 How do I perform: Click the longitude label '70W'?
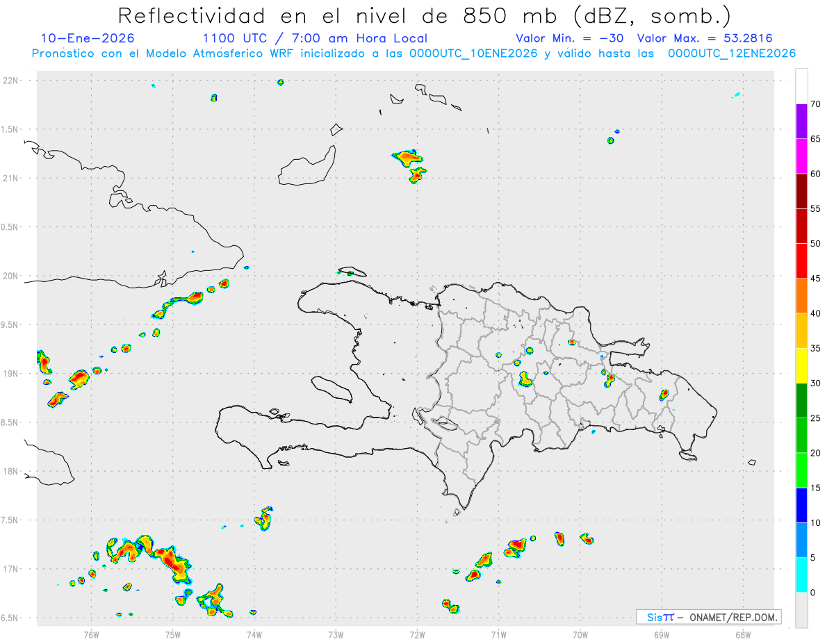580,635
